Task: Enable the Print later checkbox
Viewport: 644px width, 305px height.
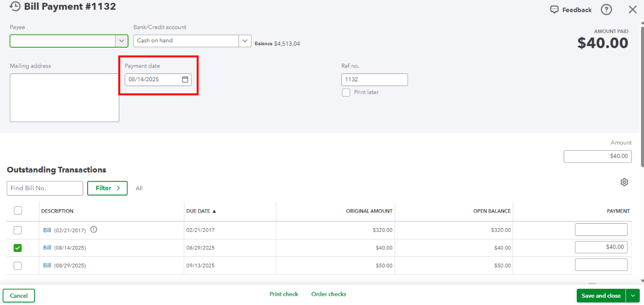Action: 346,92
